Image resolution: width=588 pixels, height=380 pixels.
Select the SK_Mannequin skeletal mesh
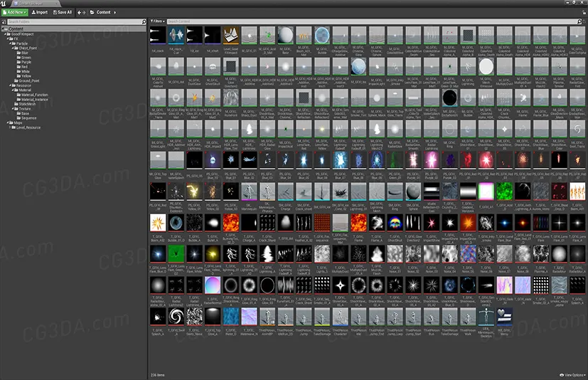[x=249, y=191]
